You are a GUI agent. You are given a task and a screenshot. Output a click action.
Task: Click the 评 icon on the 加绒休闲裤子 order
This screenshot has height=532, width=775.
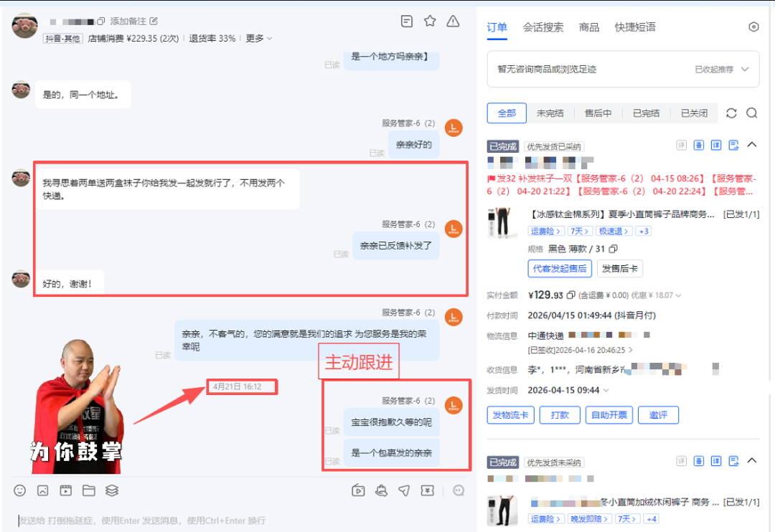click(681, 461)
